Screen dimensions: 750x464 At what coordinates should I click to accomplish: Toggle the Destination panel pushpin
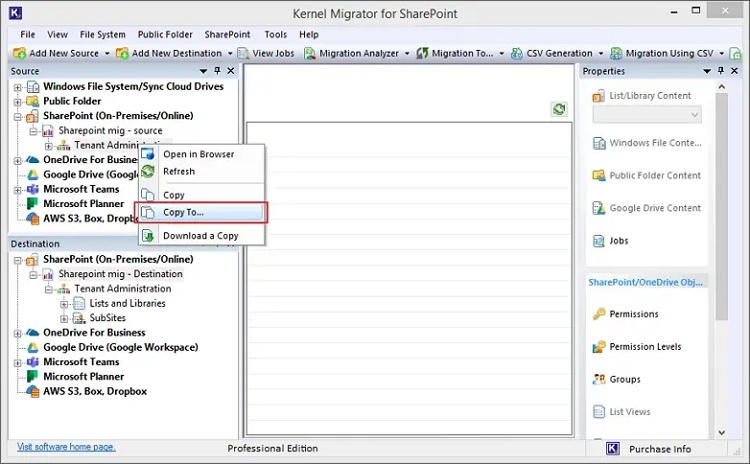point(217,243)
